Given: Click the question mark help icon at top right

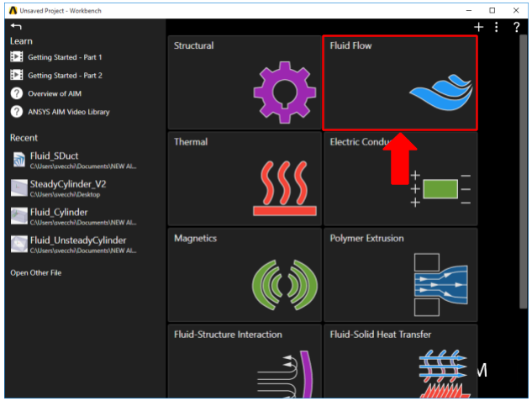Looking at the screenshot, I should point(516,27).
